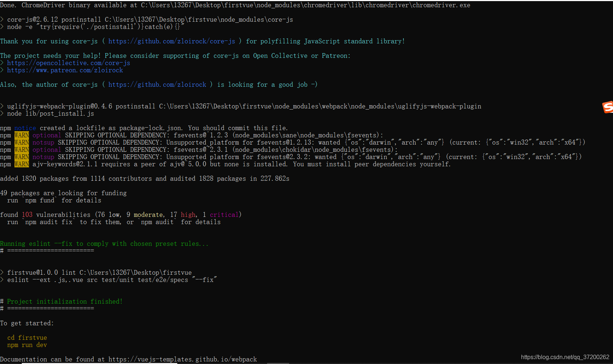Click the 'Running eslint --fix' status line
Image resolution: width=613 pixels, height=364 pixels.
(x=104, y=244)
